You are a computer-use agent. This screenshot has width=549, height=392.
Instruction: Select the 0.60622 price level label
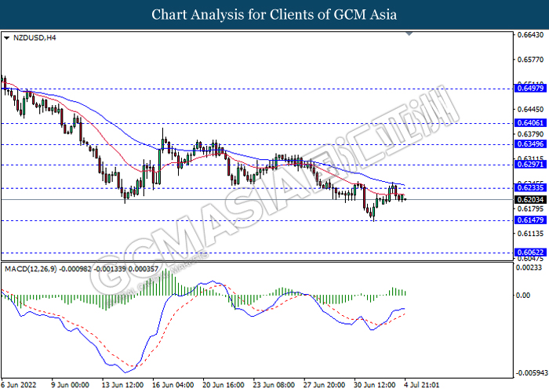pyautogui.click(x=530, y=252)
